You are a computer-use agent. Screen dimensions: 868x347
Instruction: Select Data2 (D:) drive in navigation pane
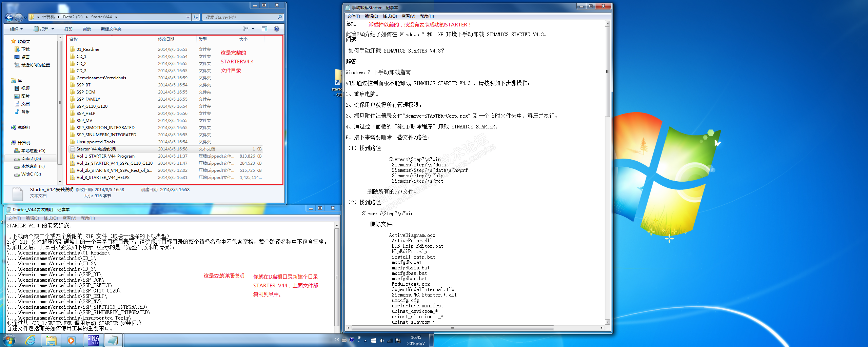pos(31,158)
